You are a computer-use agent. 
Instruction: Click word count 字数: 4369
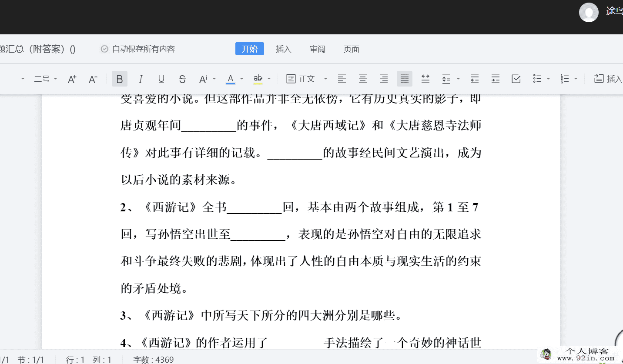coord(154,360)
